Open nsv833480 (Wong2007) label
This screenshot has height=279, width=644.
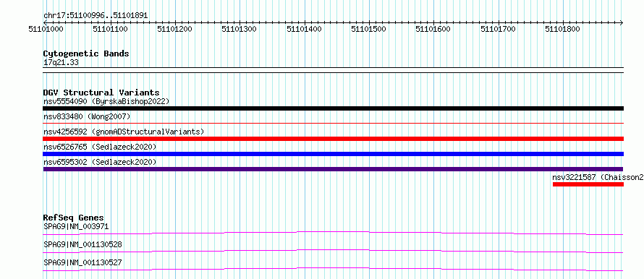[x=87, y=116]
